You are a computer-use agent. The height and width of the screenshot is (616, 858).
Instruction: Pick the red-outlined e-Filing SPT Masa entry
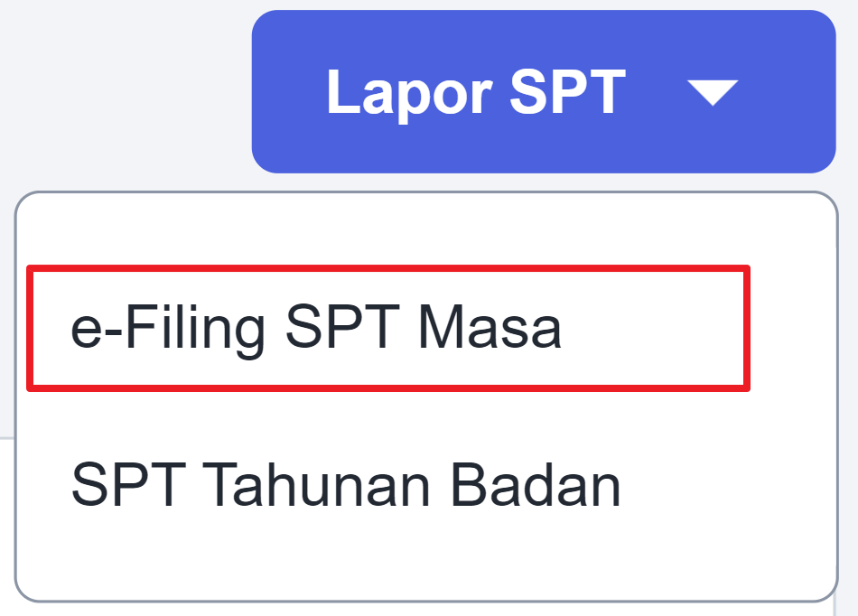coord(316,328)
